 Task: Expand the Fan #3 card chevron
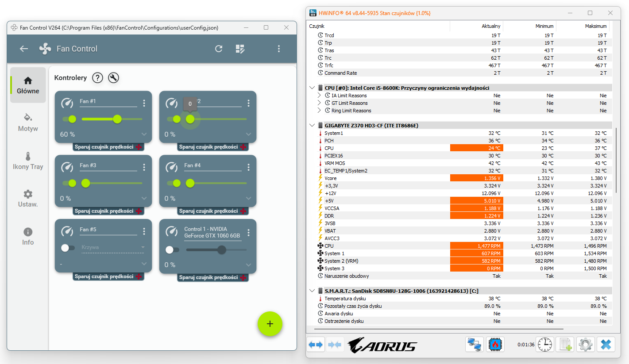pos(144,199)
